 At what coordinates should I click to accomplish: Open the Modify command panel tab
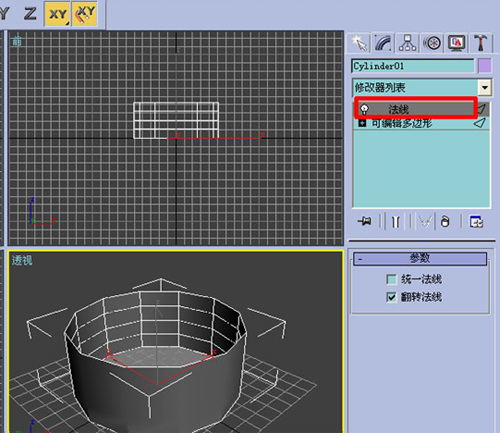click(x=383, y=43)
